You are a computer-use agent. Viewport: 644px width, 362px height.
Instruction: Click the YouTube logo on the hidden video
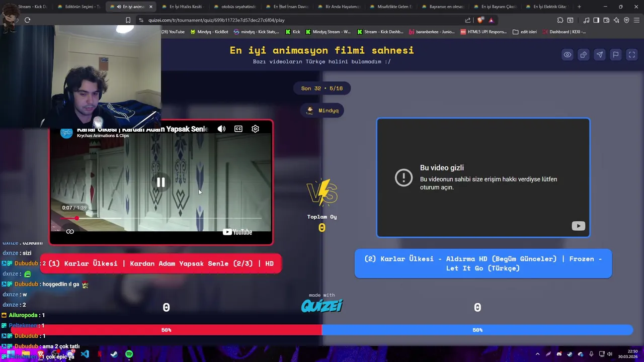click(x=578, y=226)
